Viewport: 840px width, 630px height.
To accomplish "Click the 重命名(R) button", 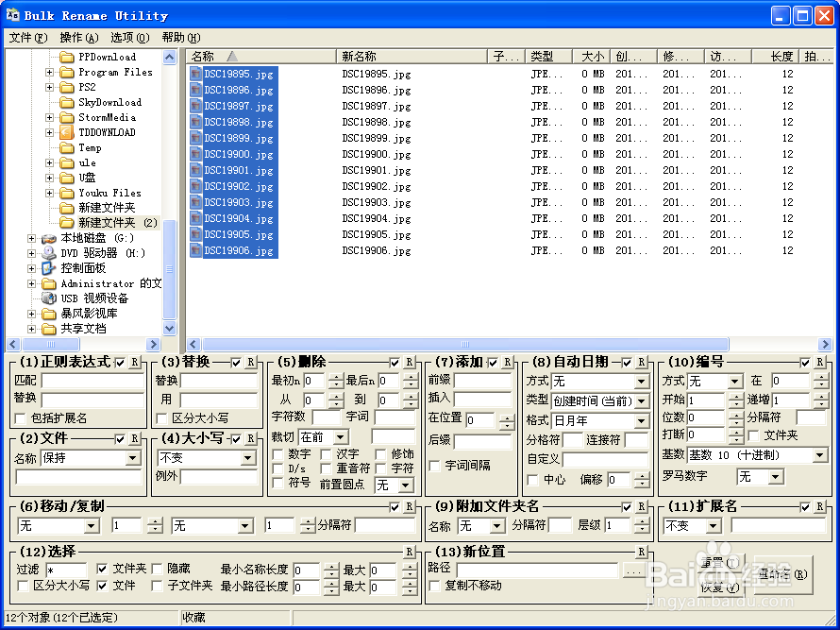I will click(x=782, y=575).
